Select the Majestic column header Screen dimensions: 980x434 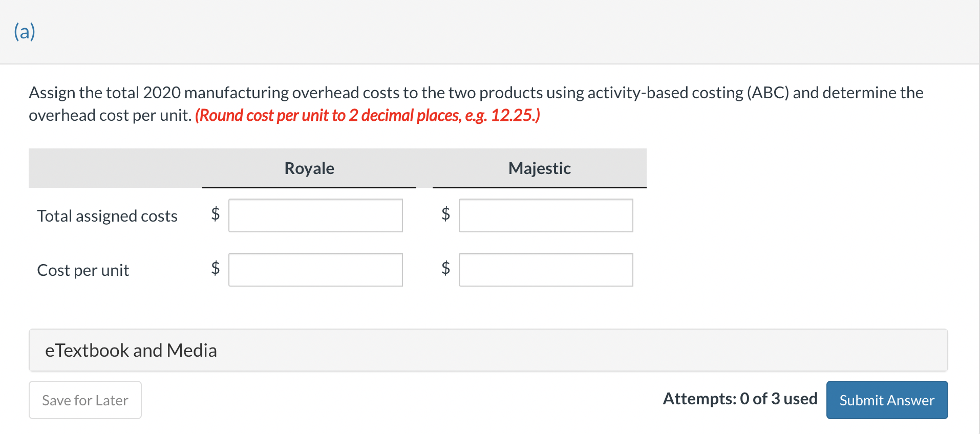tap(539, 168)
